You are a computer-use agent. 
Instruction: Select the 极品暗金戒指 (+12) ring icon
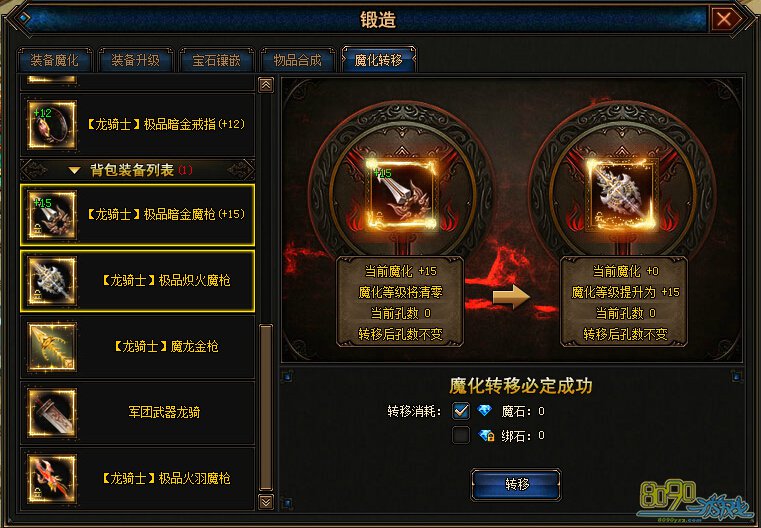52,124
